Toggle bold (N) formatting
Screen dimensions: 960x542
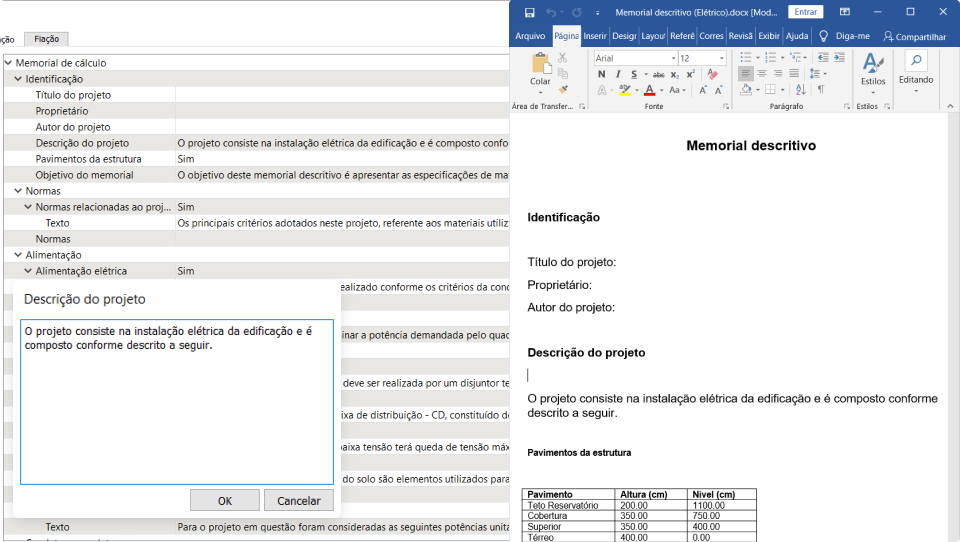coord(602,74)
